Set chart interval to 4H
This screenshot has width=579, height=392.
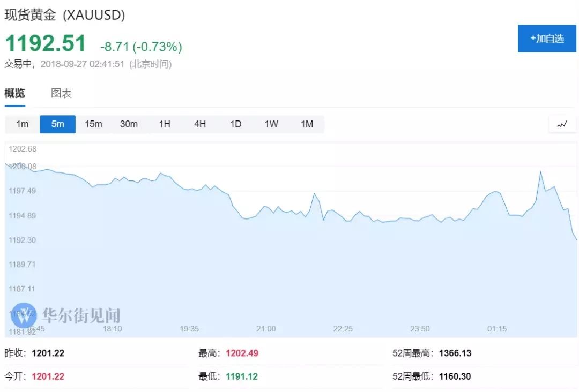pos(200,124)
